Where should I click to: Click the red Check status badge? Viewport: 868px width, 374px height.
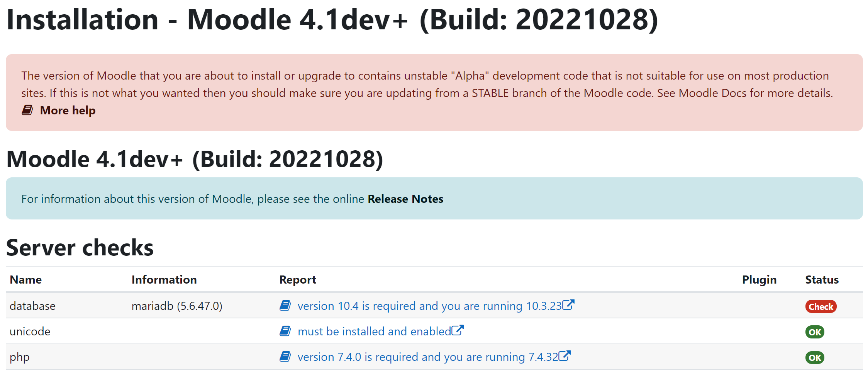[821, 307]
